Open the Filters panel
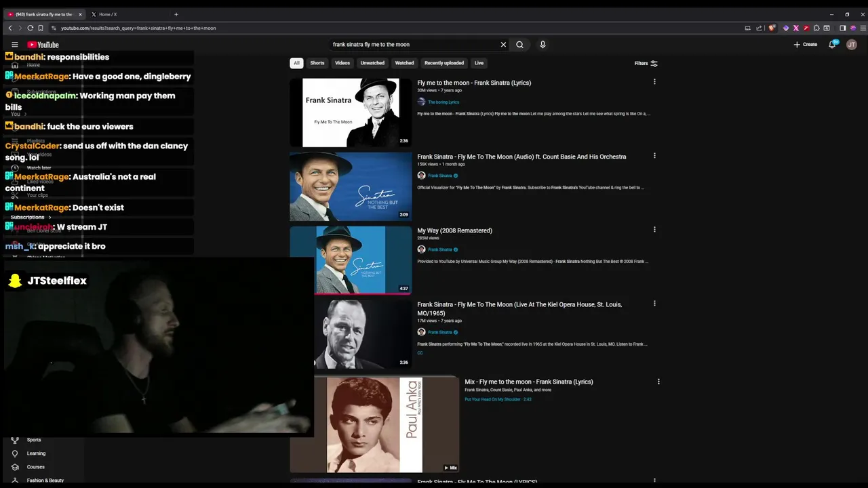 point(646,63)
